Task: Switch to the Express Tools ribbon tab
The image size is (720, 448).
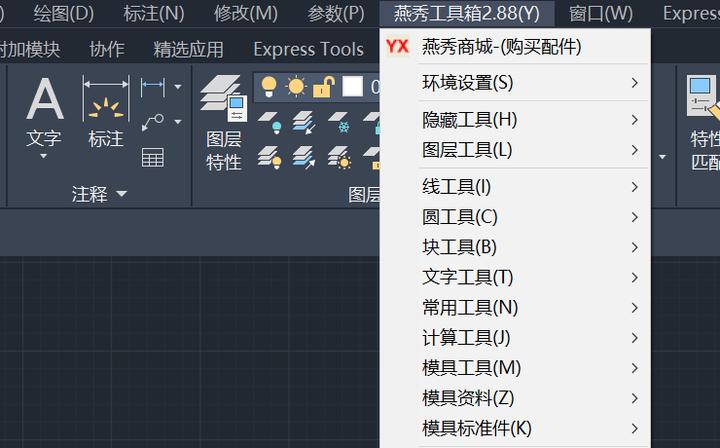Action: [x=309, y=49]
